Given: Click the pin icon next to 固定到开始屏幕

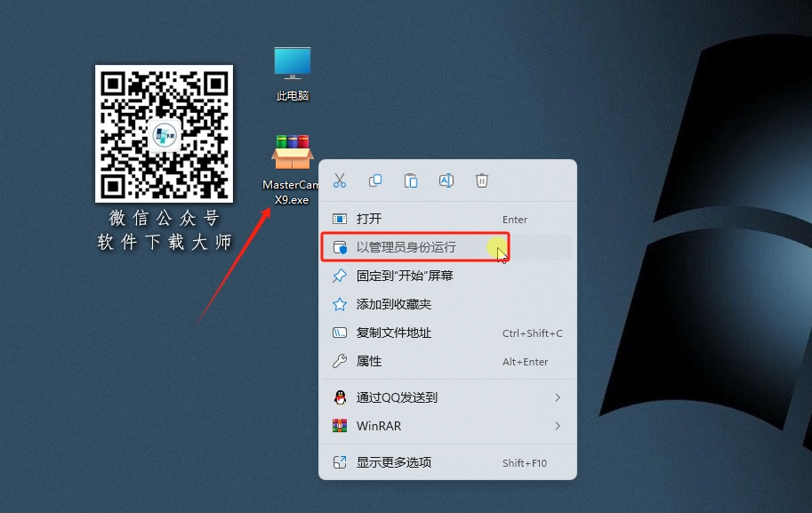Looking at the screenshot, I should (338, 276).
